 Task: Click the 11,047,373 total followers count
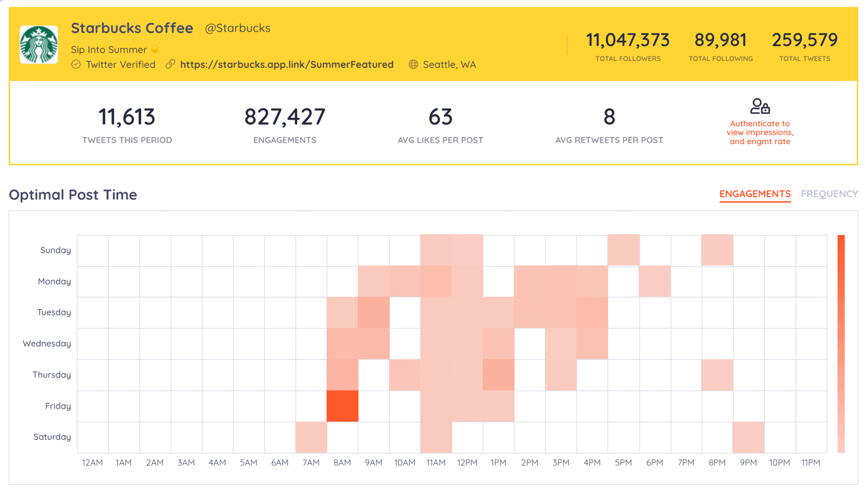point(628,40)
